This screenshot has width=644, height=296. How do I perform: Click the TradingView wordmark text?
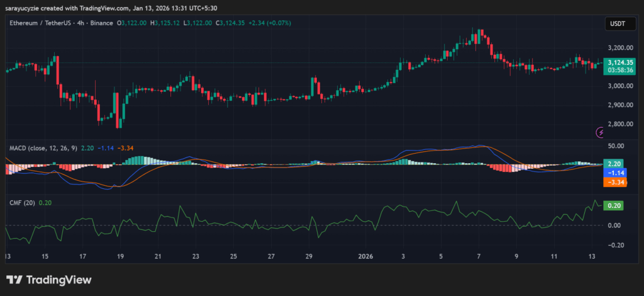[x=58, y=280]
